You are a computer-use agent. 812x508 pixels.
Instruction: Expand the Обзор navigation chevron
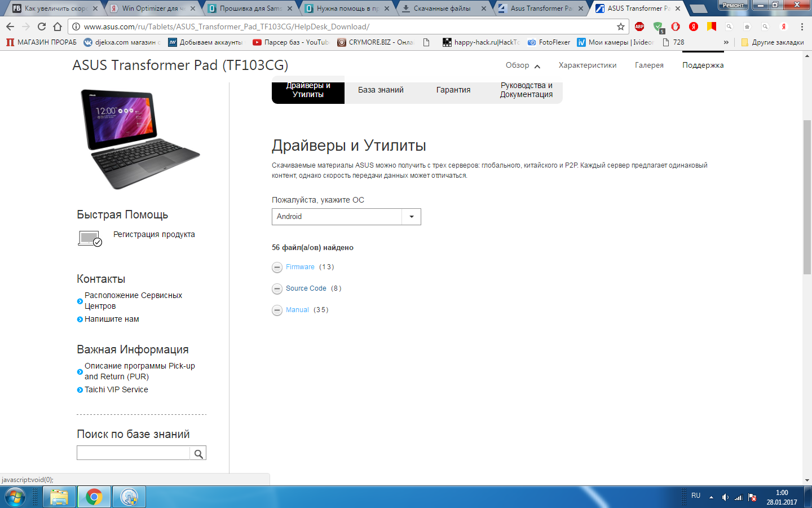coord(537,66)
